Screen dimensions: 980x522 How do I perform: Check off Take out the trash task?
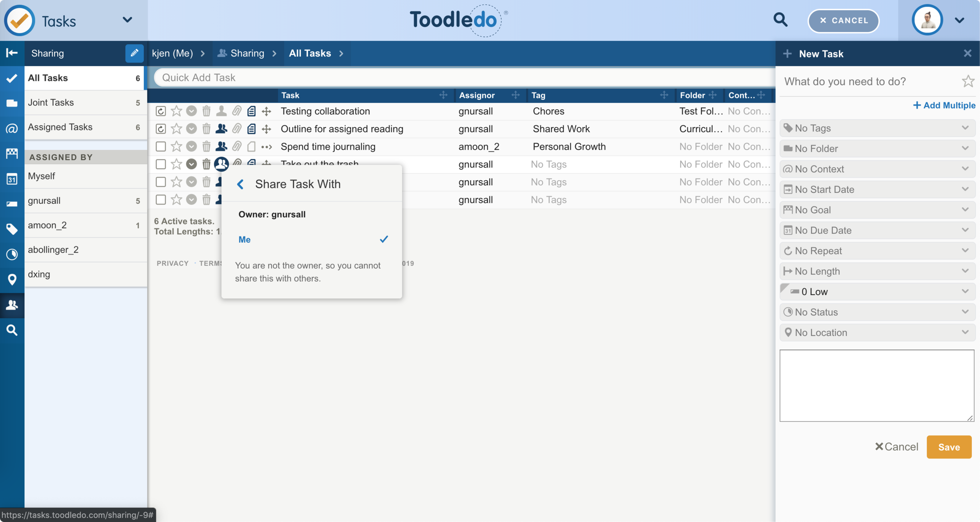click(160, 164)
